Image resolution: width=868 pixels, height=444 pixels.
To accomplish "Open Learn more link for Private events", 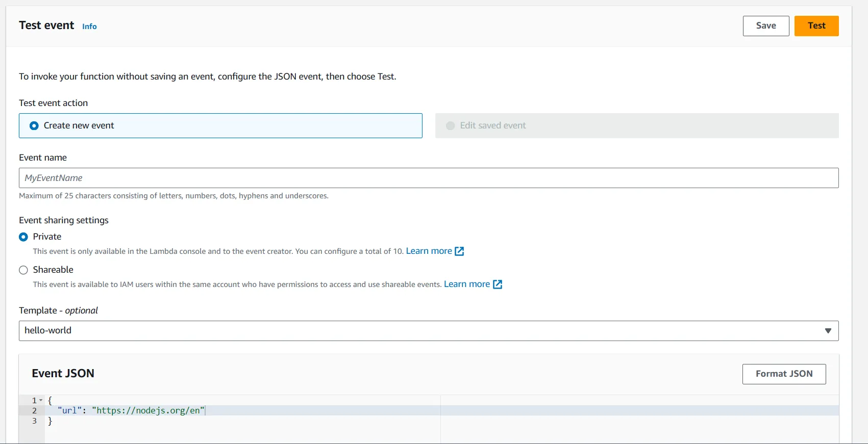I will 429,251.
